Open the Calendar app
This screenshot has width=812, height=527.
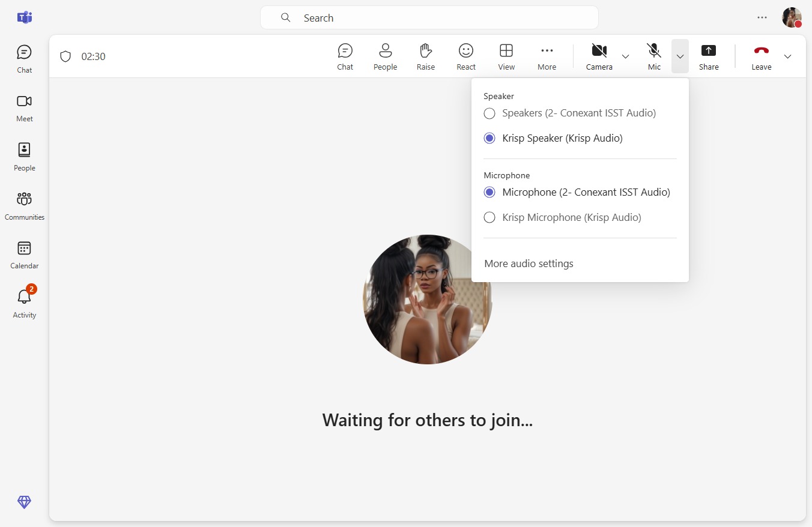click(25, 255)
